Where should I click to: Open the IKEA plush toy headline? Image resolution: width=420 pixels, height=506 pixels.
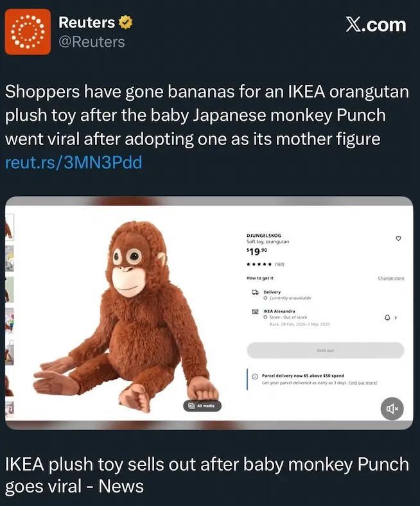(207, 474)
